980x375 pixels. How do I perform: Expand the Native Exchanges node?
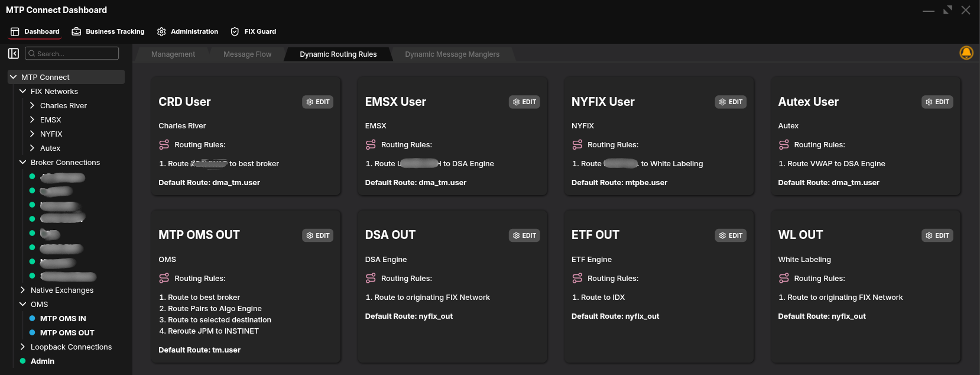point(22,290)
